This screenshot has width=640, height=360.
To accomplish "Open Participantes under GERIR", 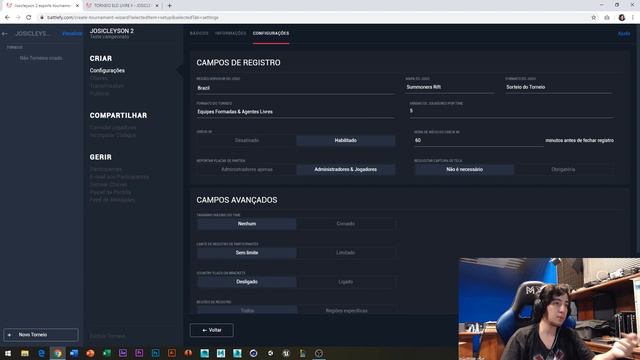I will 106,169.
